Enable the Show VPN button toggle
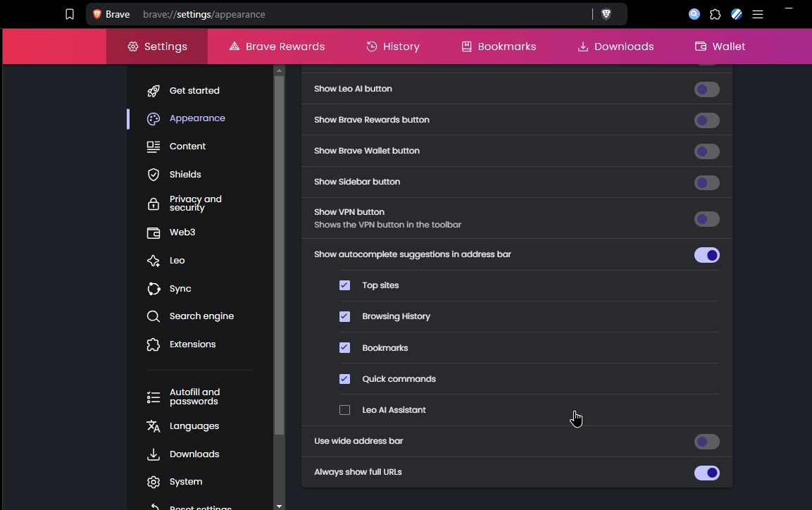Screen dimensions: 812x510 tap(707, 219)
